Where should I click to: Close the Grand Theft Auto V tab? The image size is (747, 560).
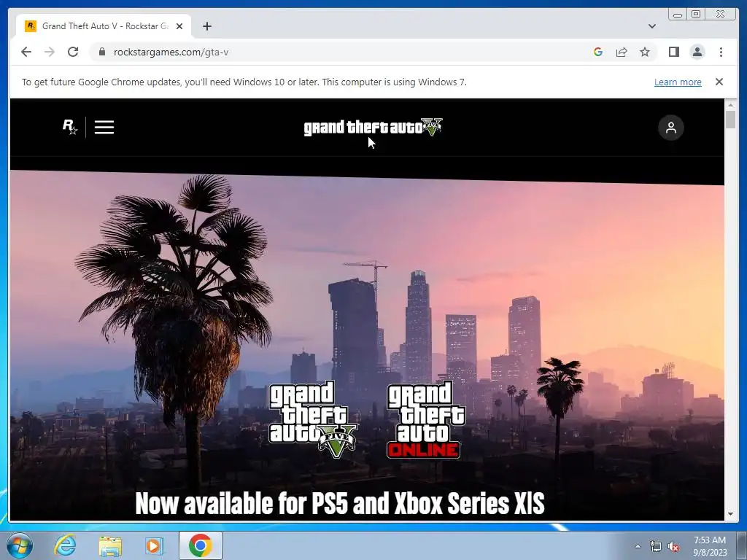[x=179, y=26]
